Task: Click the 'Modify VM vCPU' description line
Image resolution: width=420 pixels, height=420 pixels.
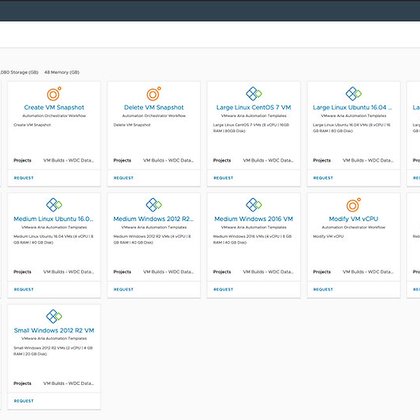Action: tap(328, 236)
